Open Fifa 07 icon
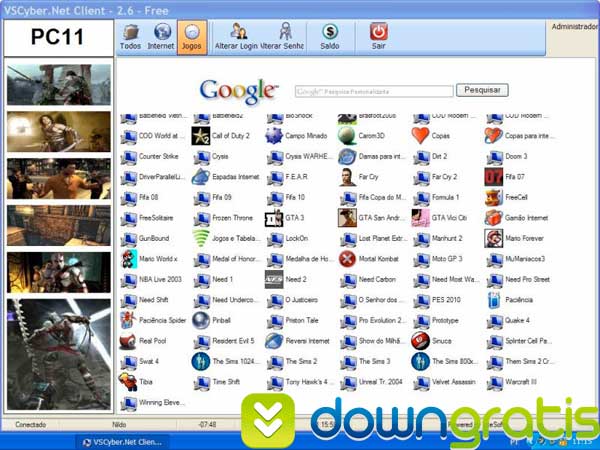Screen dimensions: 600x450 [494, 177]
